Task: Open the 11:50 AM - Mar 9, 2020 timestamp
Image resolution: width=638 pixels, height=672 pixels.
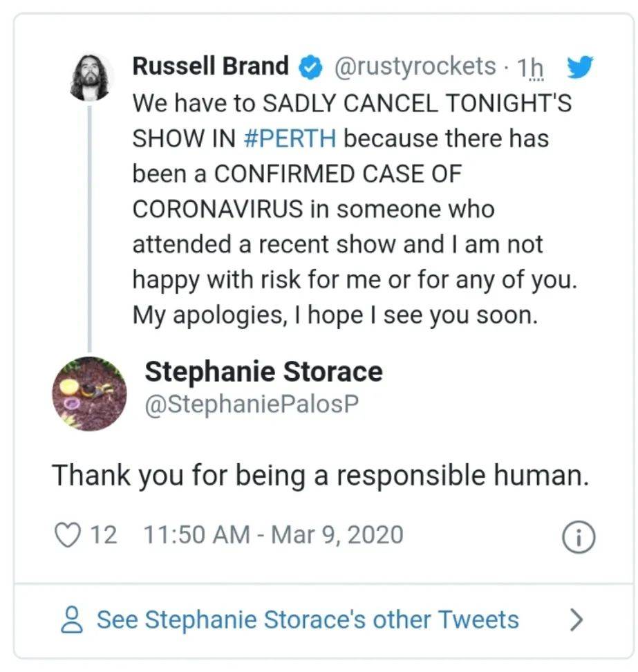Action: tap(273, 535)
